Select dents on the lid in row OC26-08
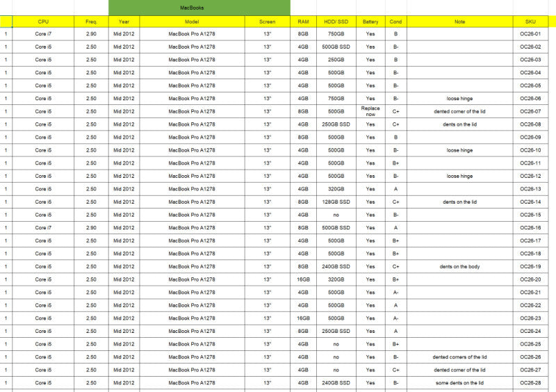 pyautogui.click(x=459, y=124)
